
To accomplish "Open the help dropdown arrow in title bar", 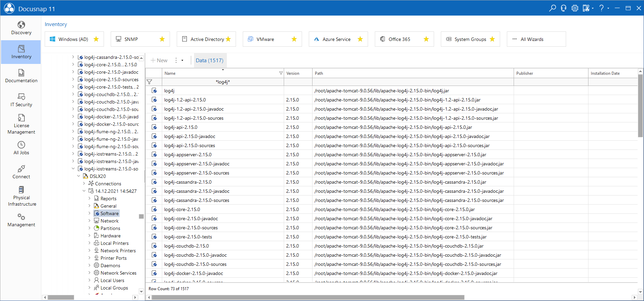I will pos(608,8).
